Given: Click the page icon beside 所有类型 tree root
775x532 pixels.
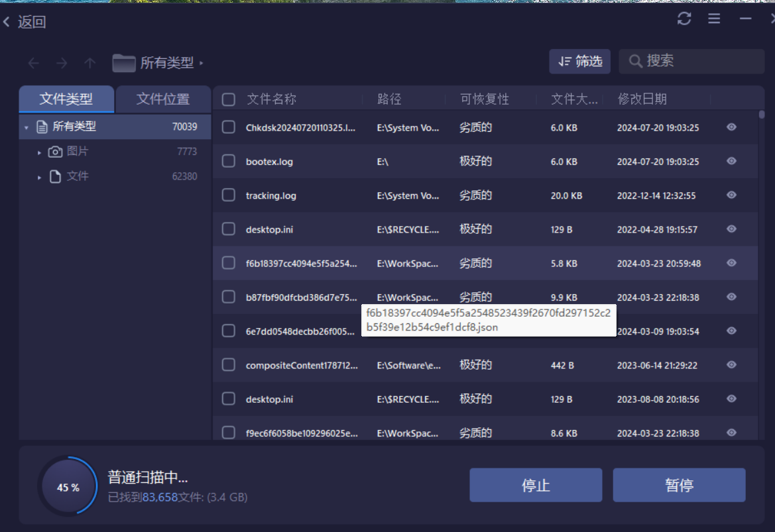Looking at the screenshot, I should [42, 127].
